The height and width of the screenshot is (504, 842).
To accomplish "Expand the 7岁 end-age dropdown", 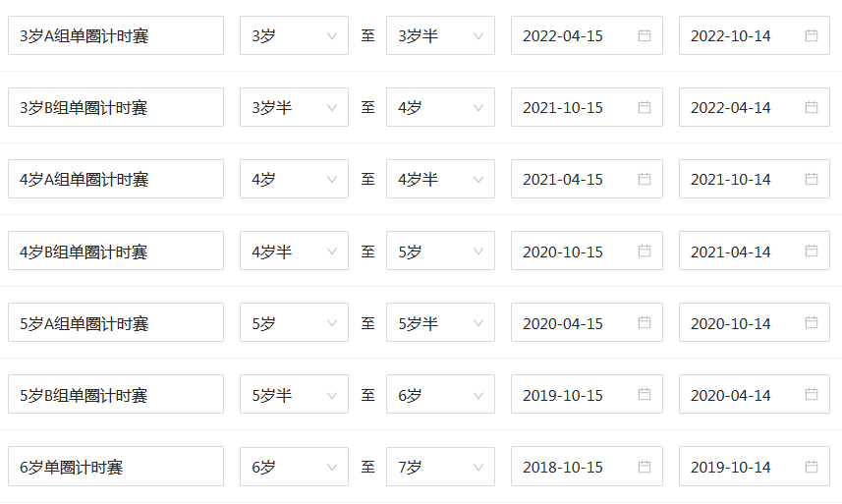I will [x=440, y=467].
